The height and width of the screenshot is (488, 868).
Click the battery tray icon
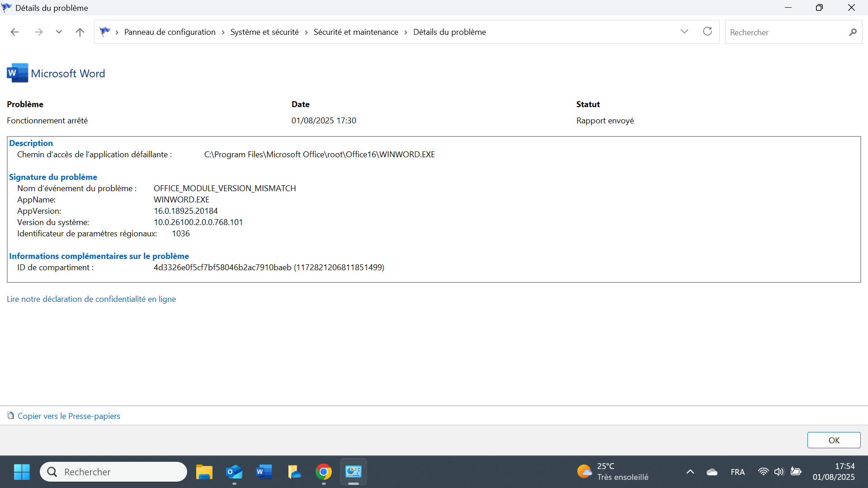click(x=796, y=472)
